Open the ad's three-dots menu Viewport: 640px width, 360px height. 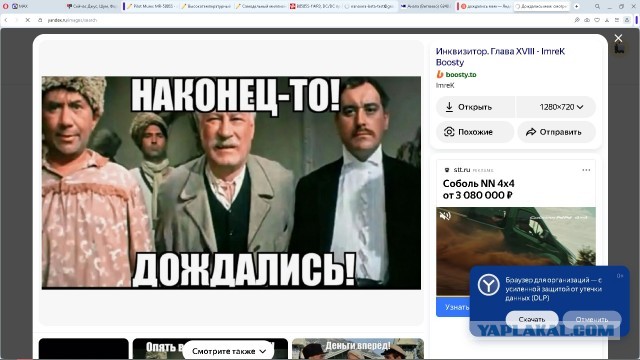click(x=586, y=170)
